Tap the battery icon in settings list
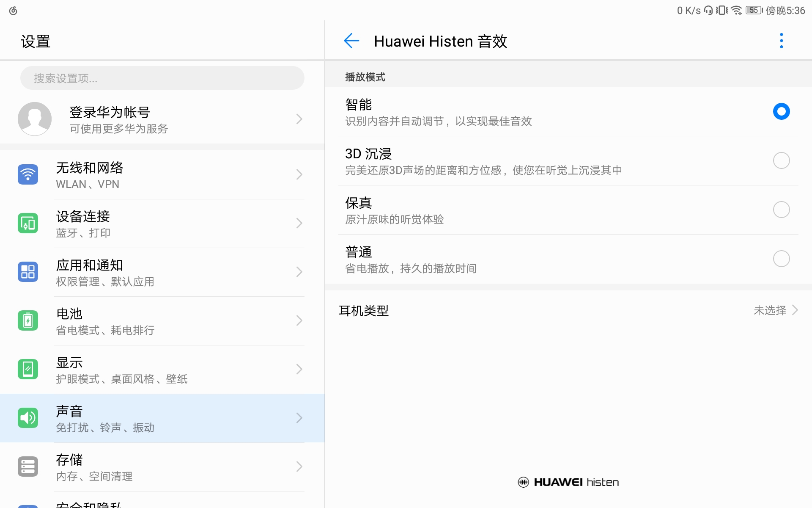Image resolution: width=812 pixels, height=508 pixels. 28,320
